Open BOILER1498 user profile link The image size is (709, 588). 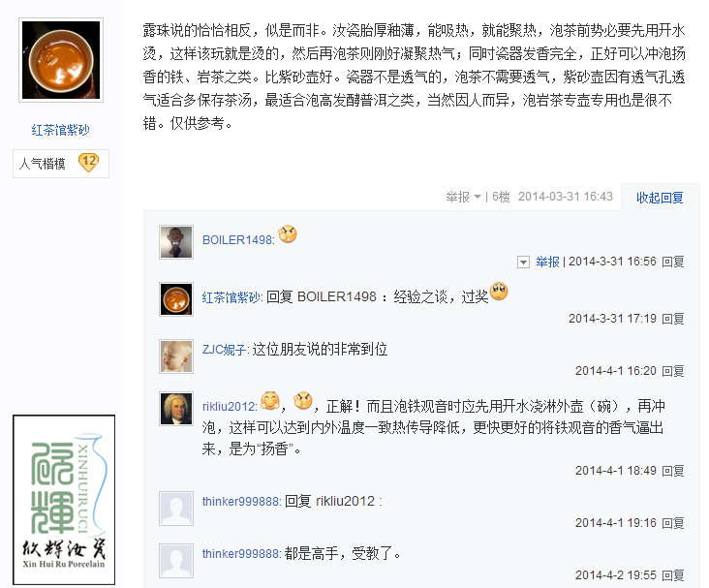pos(238,239)
